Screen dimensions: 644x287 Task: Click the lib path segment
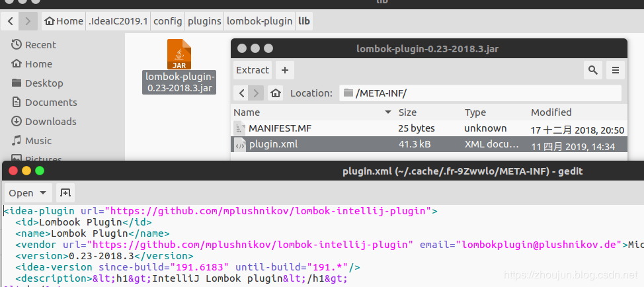tap(304, 21)
